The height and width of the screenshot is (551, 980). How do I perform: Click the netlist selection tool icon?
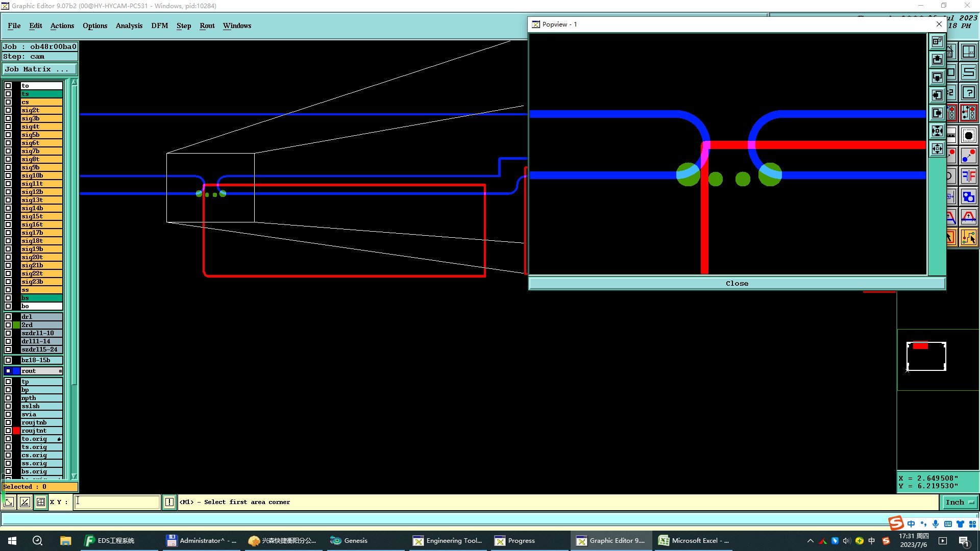coord(968,237)
